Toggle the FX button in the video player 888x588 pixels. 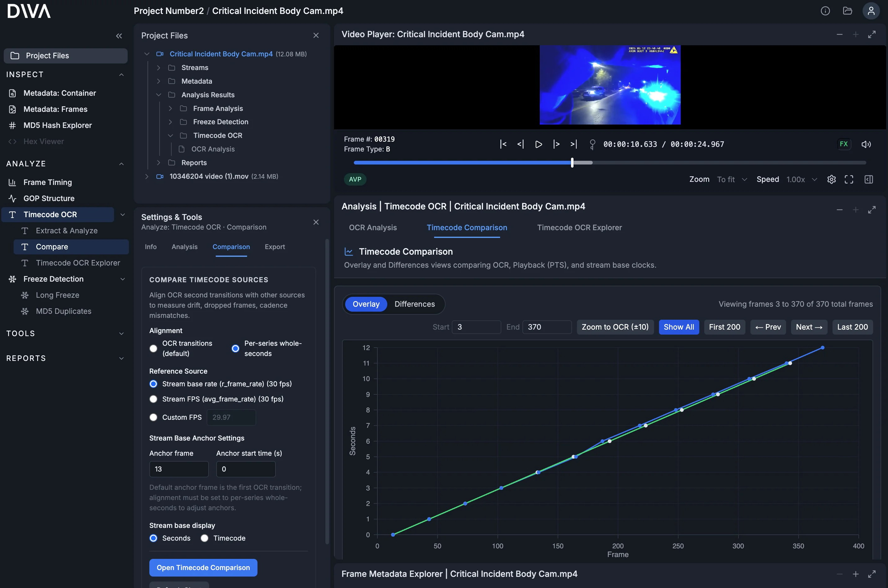844,144
